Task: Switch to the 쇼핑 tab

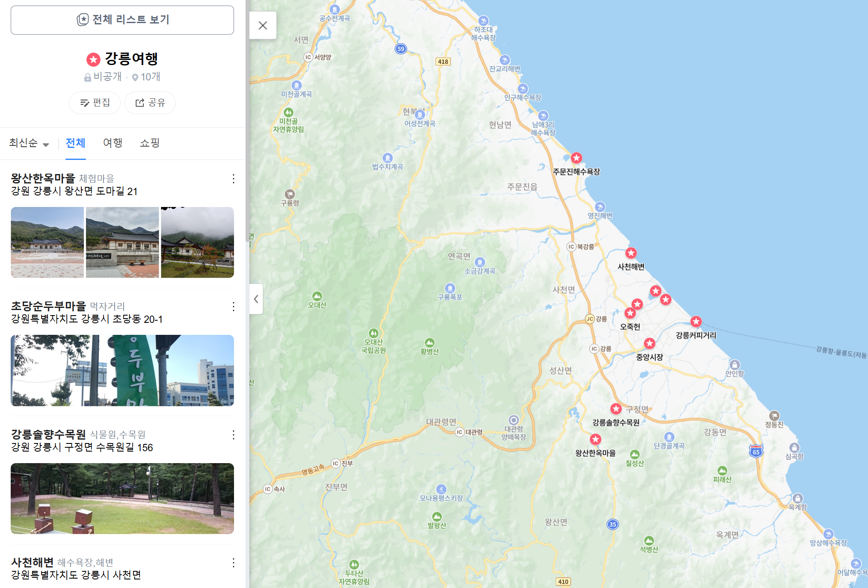Action: (150, 143)
